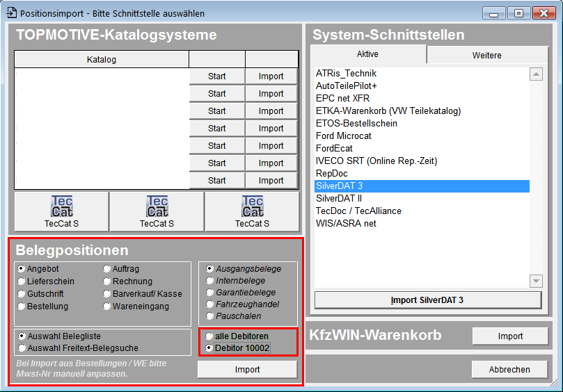Click Import button under Belegpositionen
This screenshot has height=392, width=563.
pos(247,369)
